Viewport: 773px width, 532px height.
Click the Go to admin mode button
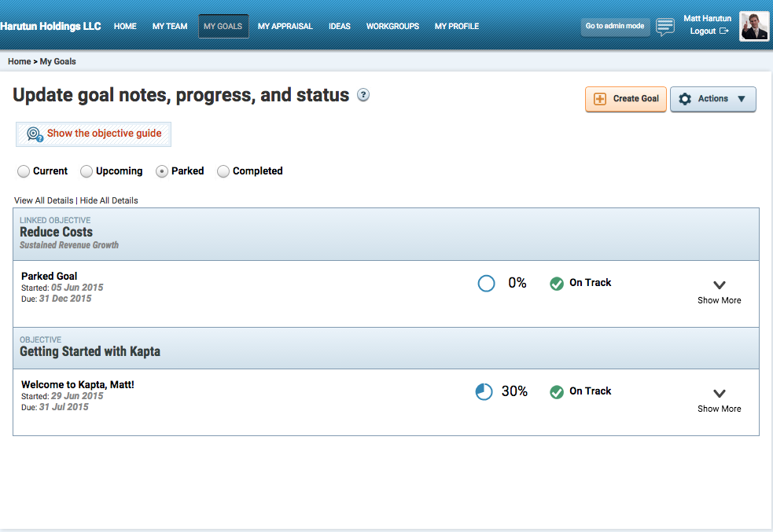615,26
